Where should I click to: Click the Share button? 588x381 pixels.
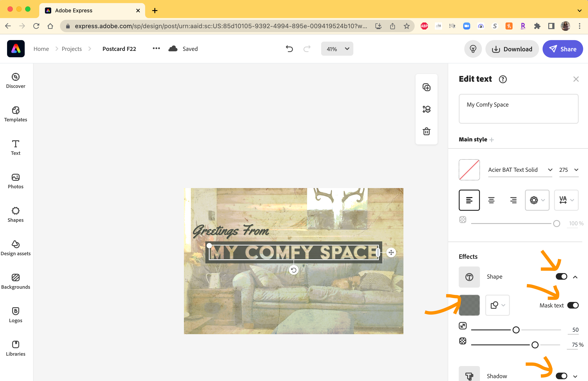point(563,49)
